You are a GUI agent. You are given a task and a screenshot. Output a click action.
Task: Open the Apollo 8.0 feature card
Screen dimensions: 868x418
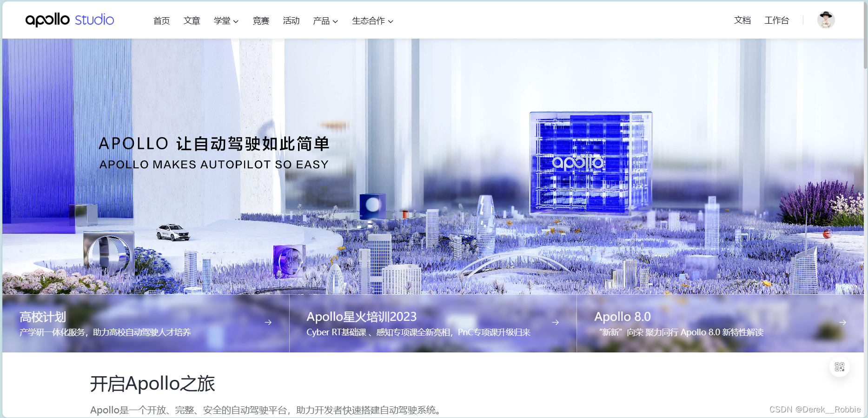720,323
